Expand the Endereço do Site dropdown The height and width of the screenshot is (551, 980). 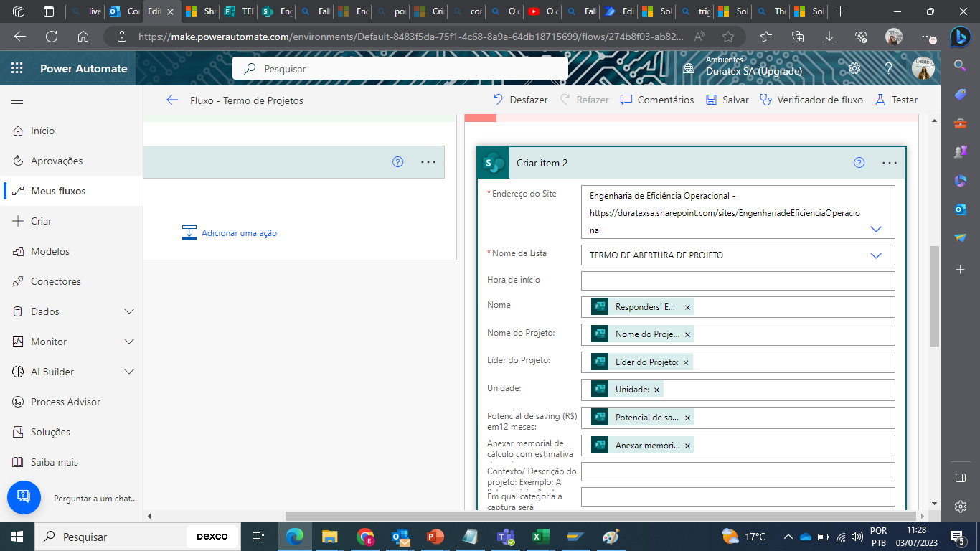click(x=875, y=228)
